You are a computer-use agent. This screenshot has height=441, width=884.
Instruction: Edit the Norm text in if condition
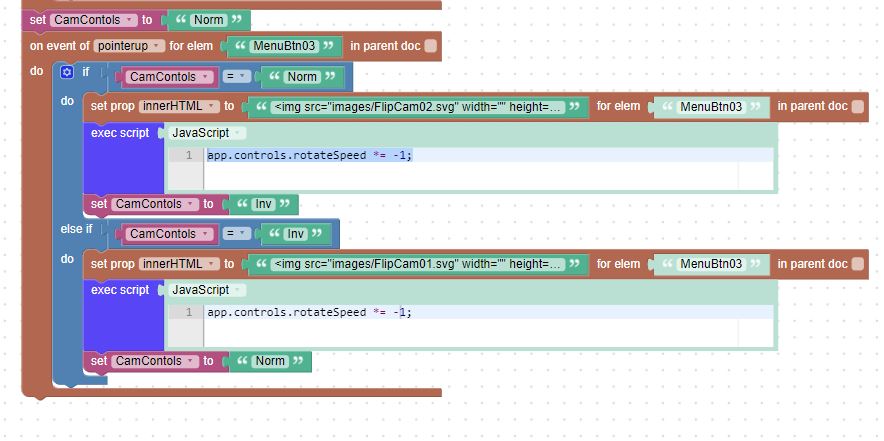(302, 77)
